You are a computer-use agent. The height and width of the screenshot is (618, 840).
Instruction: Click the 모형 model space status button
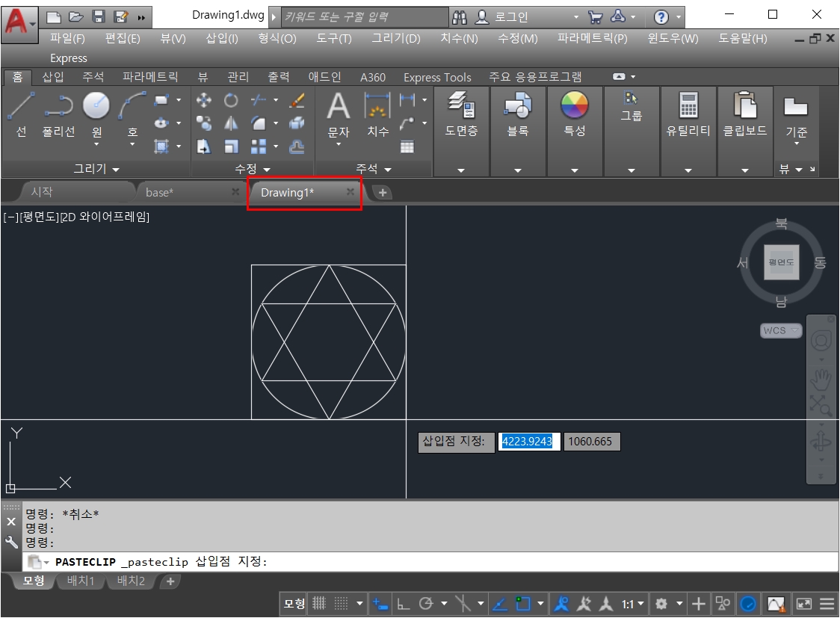[294, 604]
